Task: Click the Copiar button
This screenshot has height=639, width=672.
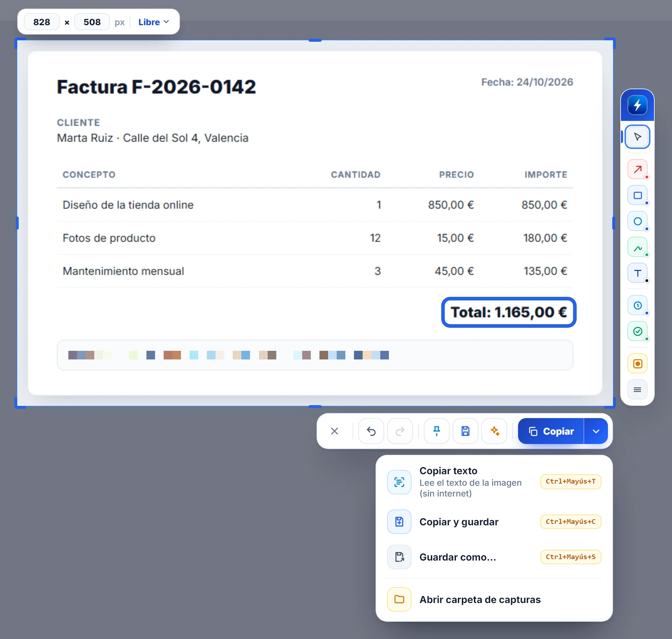Action: click(551, 431)
